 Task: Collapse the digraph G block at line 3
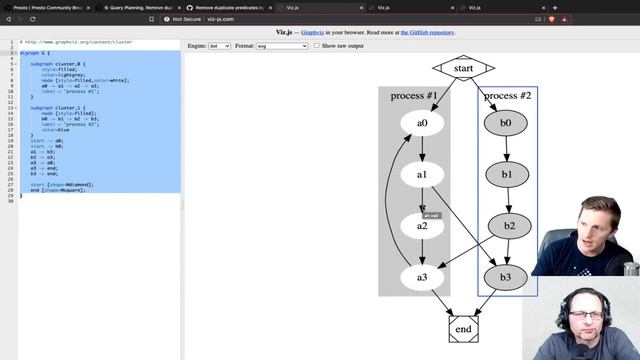coord(16,53)
